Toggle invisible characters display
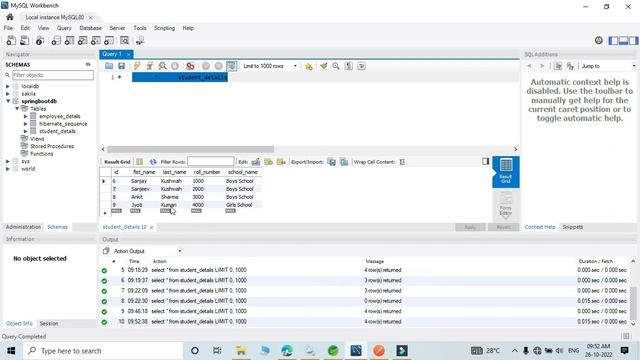Image resolution: width=640 pixels, height=360 pixels. click(349, 66)
